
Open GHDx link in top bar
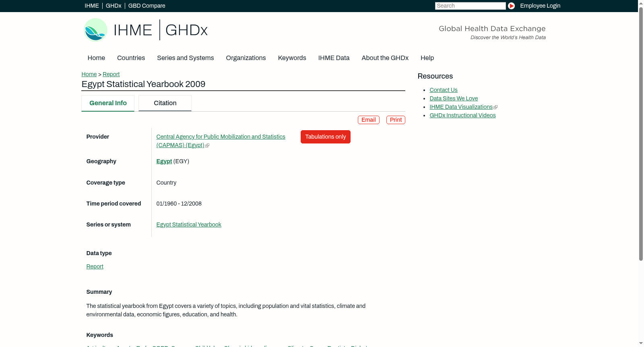(x=114, y=6)
